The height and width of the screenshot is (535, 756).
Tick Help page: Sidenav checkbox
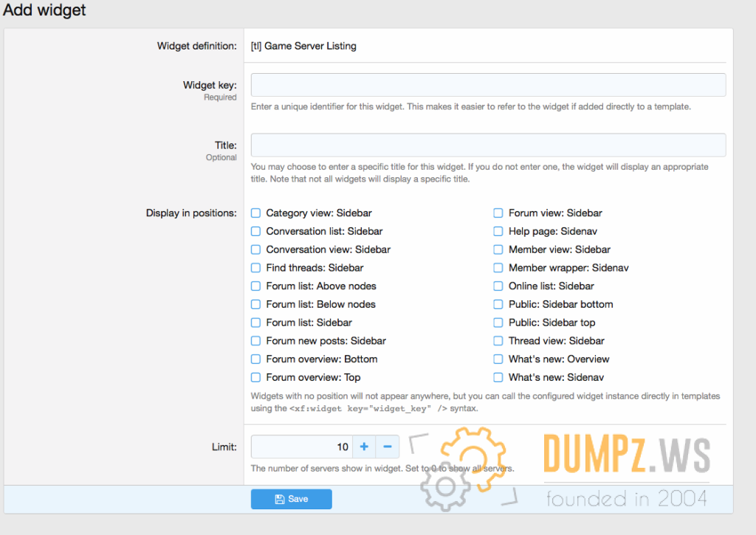tap(498, 232)
